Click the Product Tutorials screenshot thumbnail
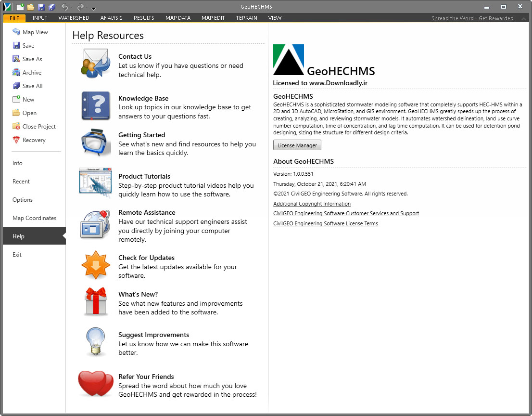 [95, 183]
